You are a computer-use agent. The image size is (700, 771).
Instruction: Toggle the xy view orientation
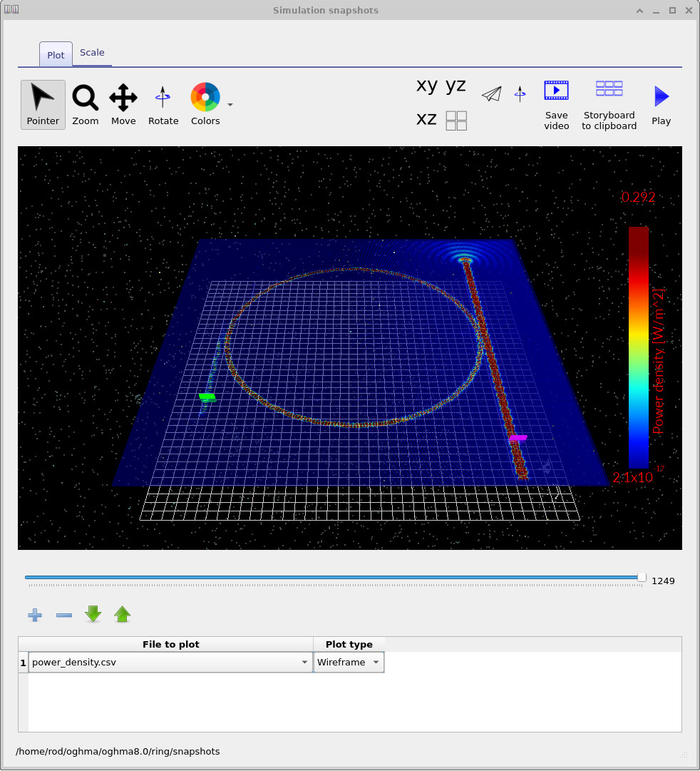tap(426, 86)
